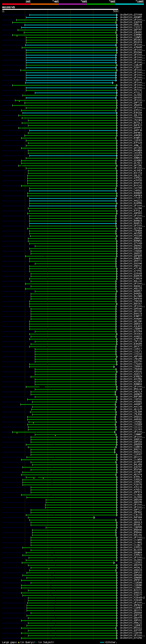Select UniRef100_A4SAL3 hit label

point(131,567)
